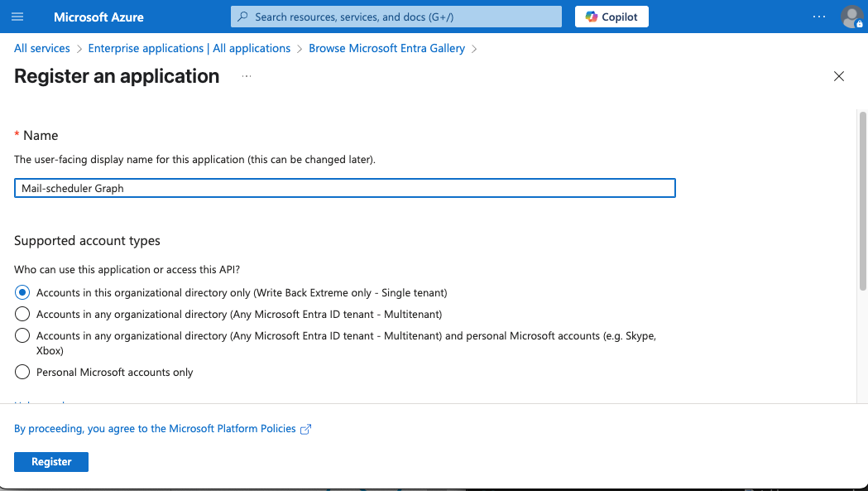Open Enterprise applications breadcrumb link
Screen dimensions: 868x491
189,48
